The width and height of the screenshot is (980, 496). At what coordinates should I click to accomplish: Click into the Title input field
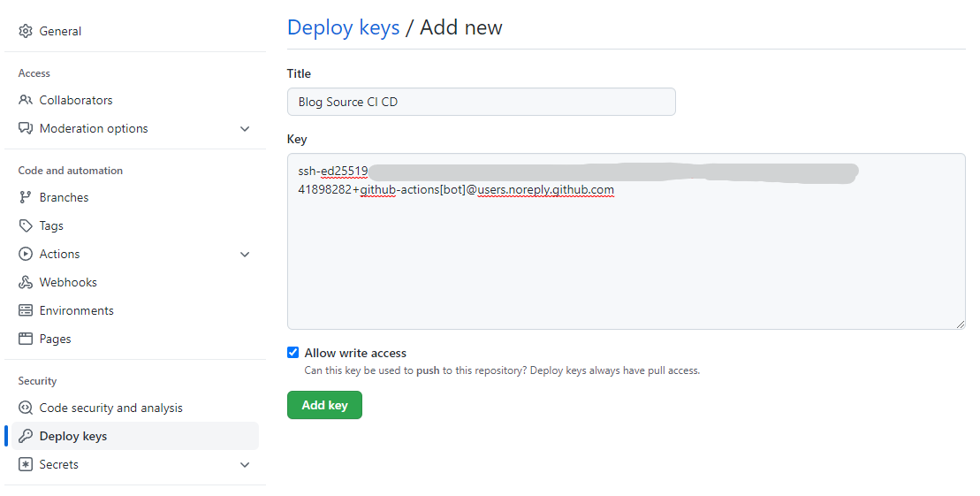481,102
